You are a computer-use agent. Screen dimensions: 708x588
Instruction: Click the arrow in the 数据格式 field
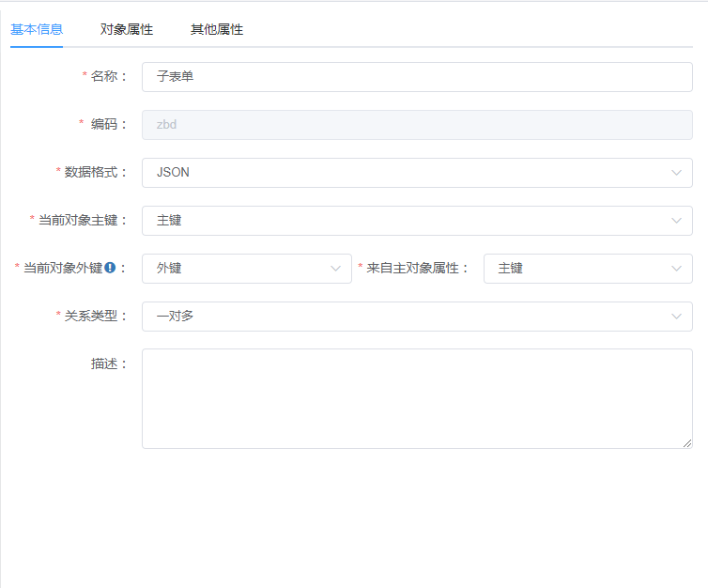[x=676, y=173]
